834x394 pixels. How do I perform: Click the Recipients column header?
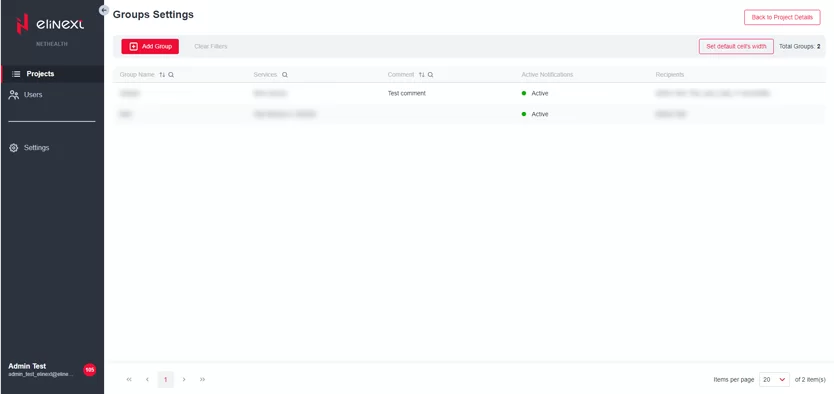click(670, 74)
